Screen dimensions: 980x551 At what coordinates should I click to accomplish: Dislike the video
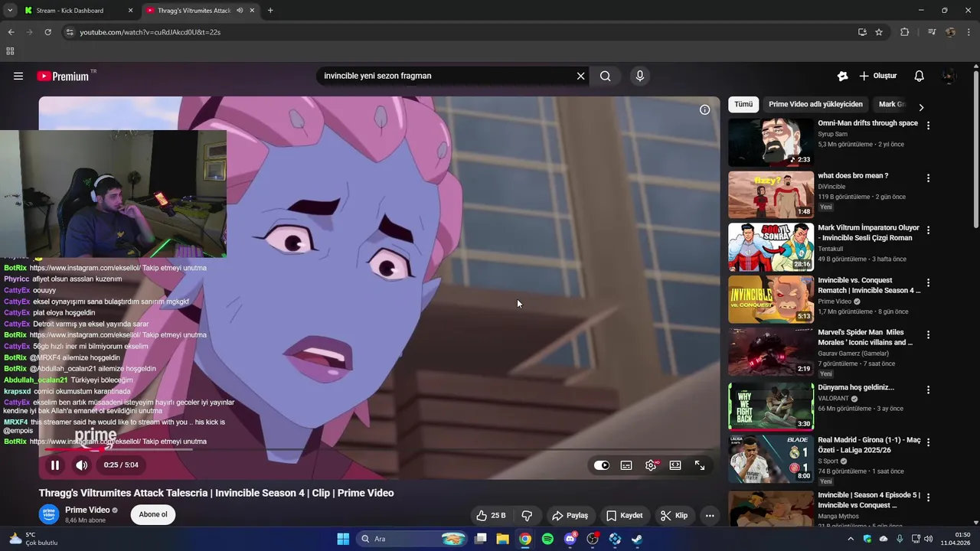click(527, 515)
